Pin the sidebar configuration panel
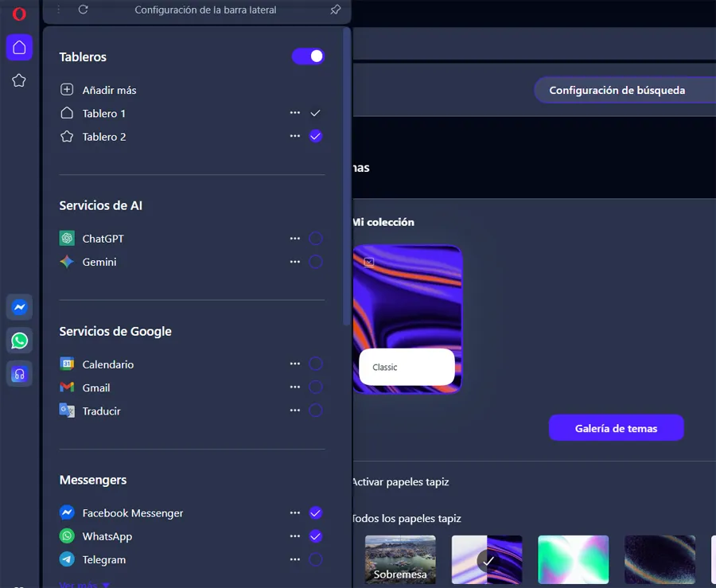716x588 pixels. (335, 10)
